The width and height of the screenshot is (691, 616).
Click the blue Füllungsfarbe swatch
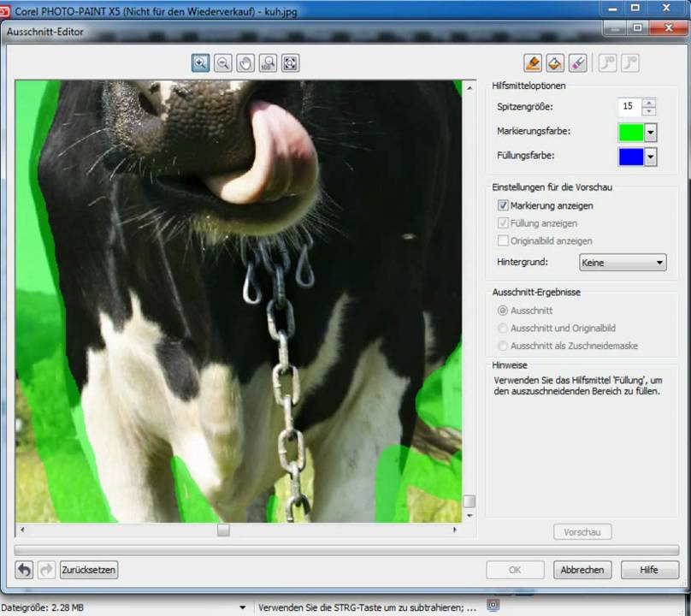click(631, 157)
